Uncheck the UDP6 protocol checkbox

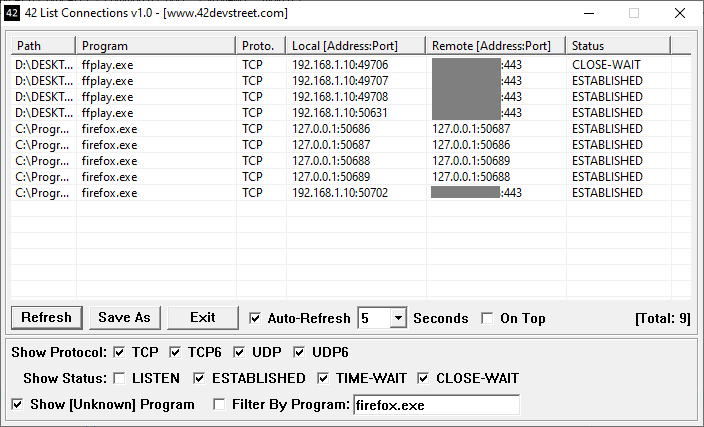299,352
